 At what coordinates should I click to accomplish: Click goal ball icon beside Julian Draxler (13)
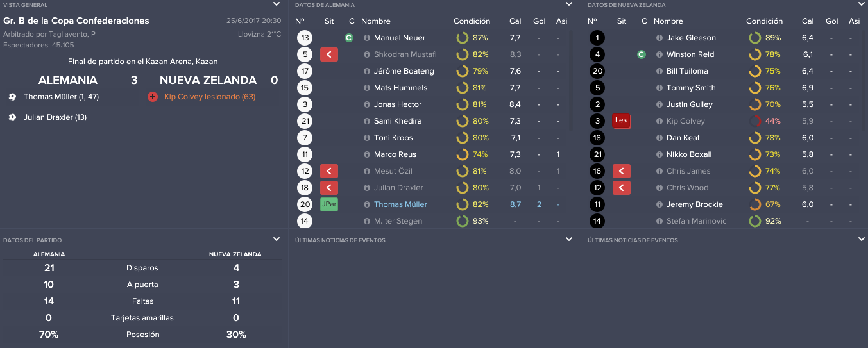tap(12, 117)
